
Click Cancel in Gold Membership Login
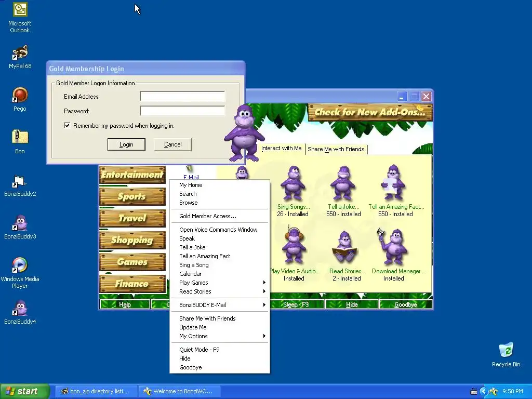point(172,144)
